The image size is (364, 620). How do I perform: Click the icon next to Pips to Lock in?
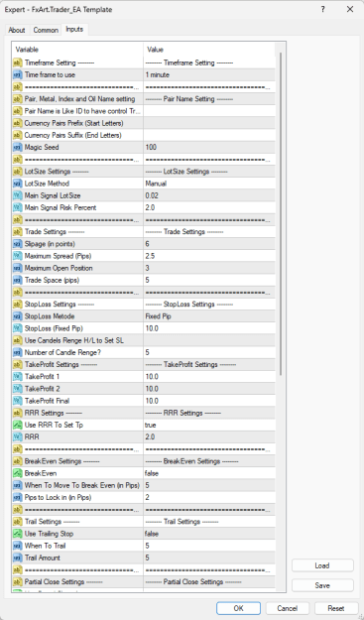[x=18, y=497]
